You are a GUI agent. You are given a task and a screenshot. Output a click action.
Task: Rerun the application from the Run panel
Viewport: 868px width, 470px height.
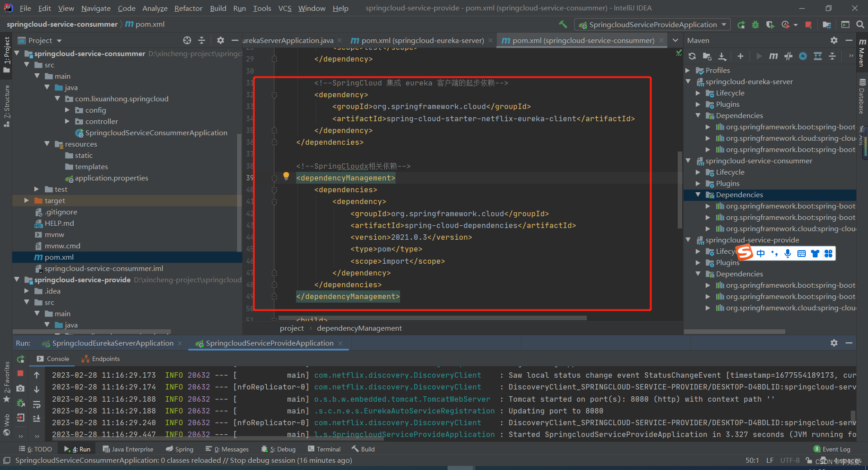pos(20,359)
